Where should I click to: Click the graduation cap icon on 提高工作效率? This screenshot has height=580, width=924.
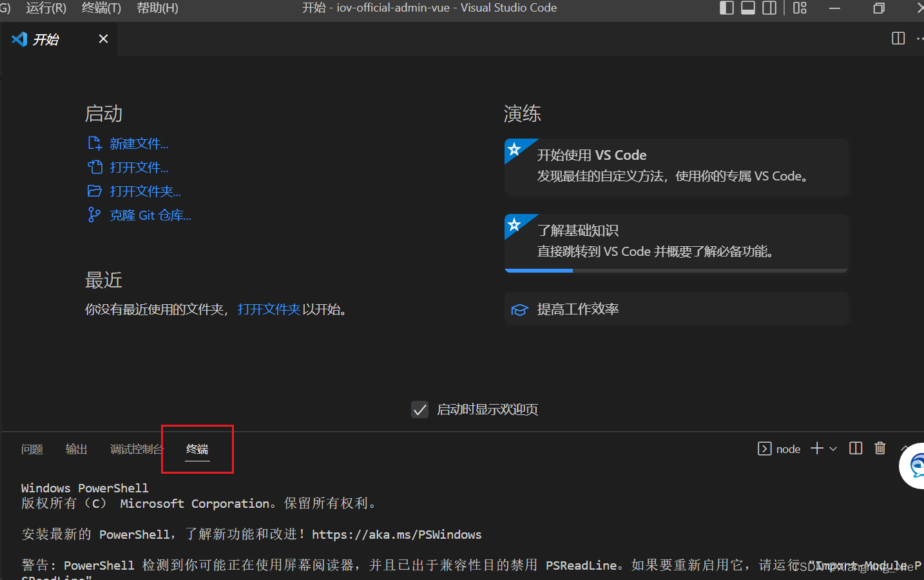point(519,310)
